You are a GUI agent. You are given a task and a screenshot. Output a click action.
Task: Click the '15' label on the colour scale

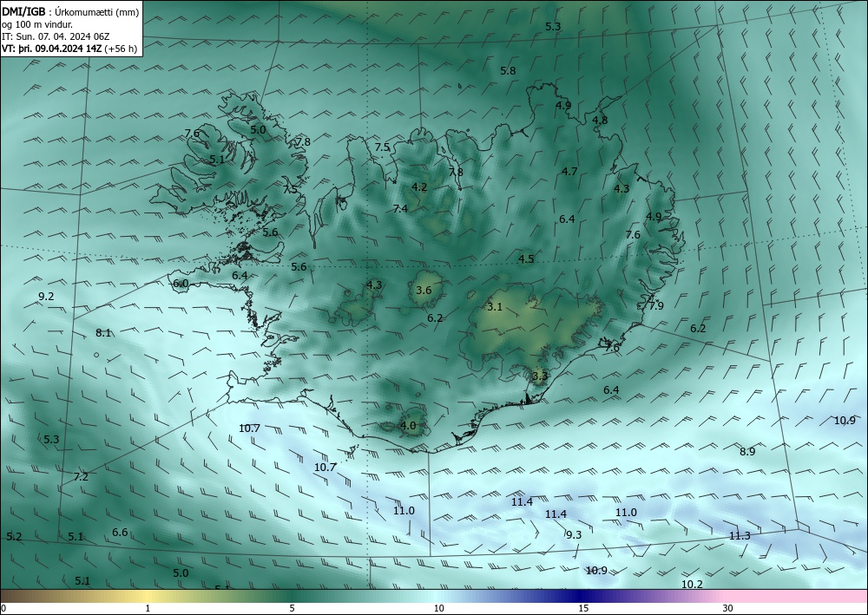click(x=583, y=609)
